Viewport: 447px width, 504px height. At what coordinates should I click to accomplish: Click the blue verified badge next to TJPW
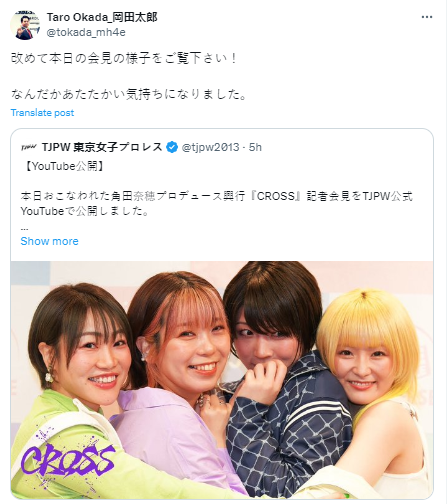point(172,147)
